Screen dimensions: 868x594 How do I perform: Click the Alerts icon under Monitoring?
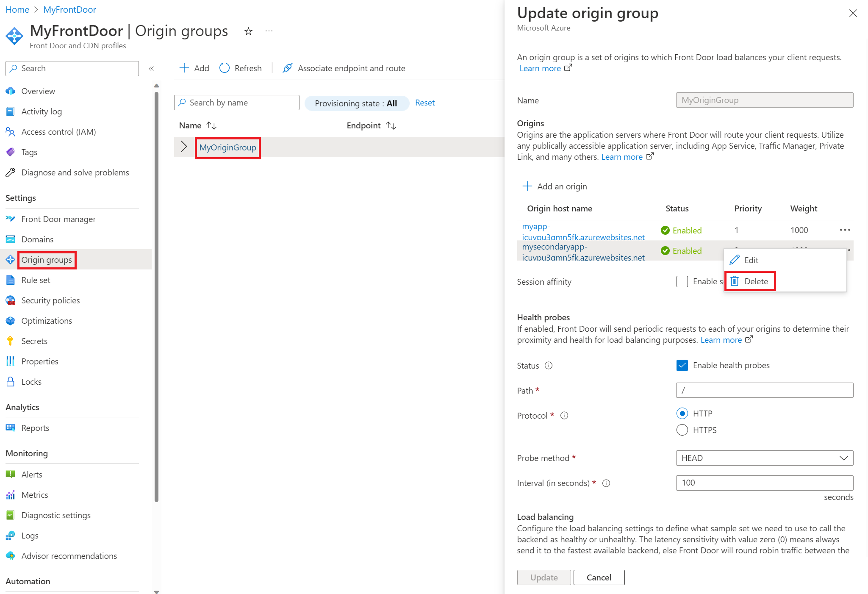tap(12, 474)
